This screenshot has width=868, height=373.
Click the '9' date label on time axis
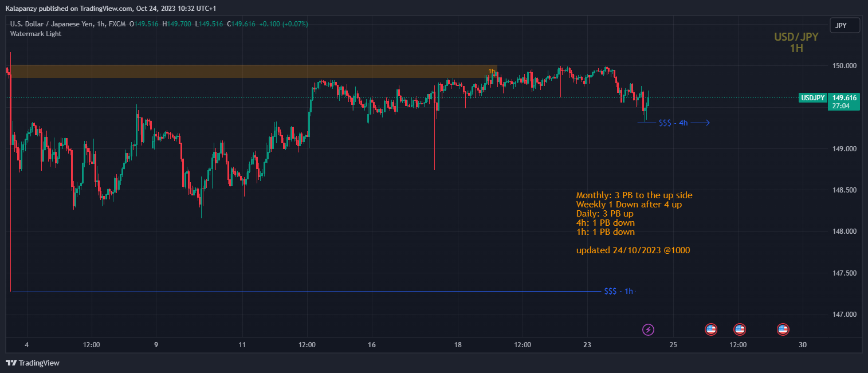(156, 345)
